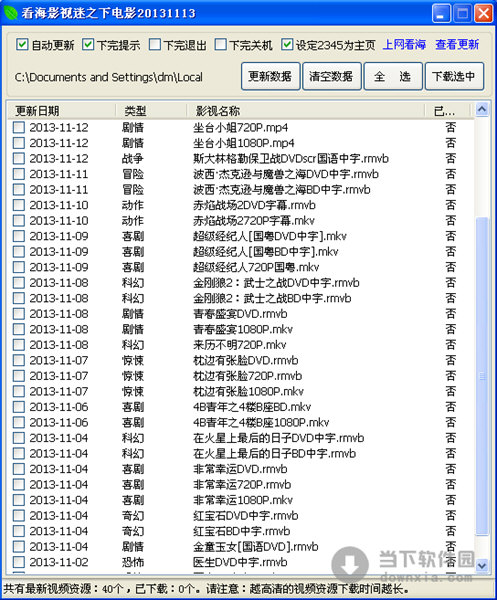Check the box for 超级经纪人720P国粤.mkv

coord(19,267)
